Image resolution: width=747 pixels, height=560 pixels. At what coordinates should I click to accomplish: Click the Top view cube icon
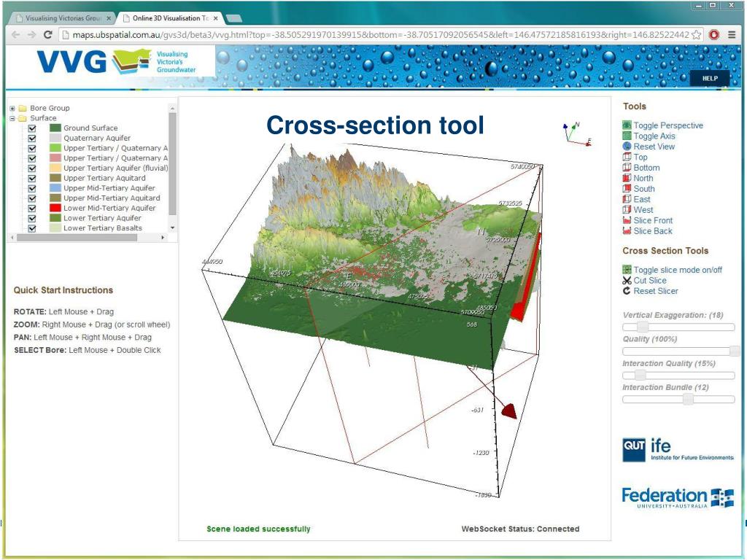pyautogui.click(x=627, y=157)
